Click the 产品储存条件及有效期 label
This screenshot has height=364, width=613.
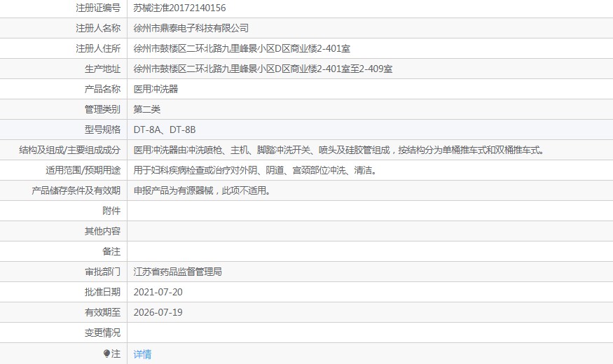(76, 190)
